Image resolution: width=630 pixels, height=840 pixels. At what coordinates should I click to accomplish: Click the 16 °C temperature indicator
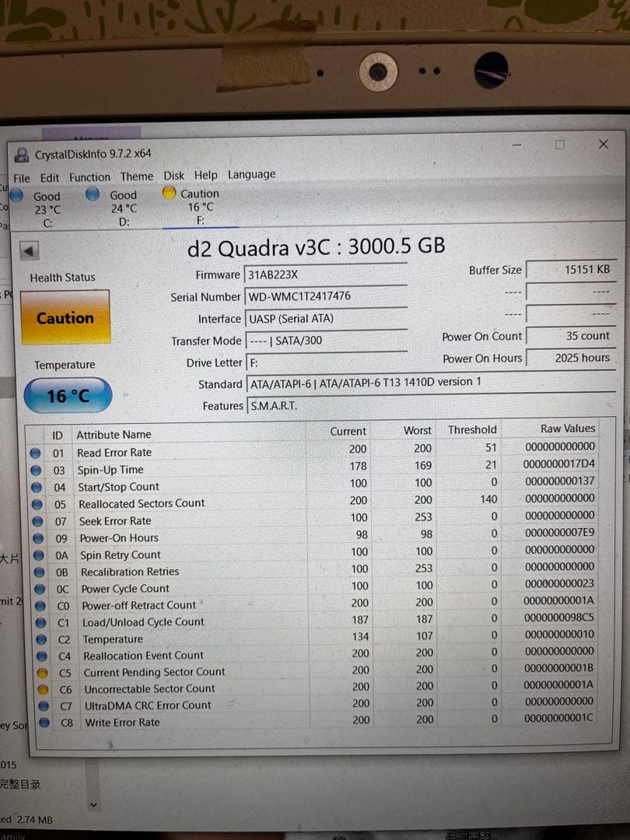tap(68, 396)
